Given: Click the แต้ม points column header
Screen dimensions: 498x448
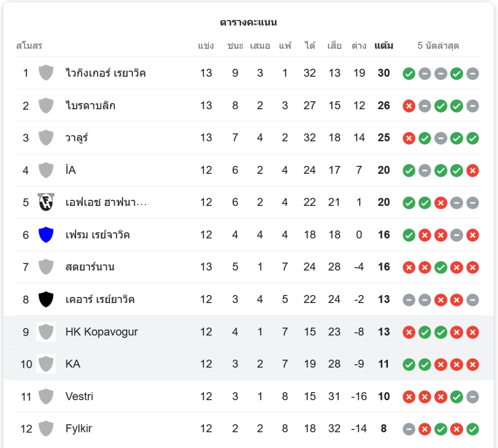Looking at the screenshot, I should [x=383, y=46].
